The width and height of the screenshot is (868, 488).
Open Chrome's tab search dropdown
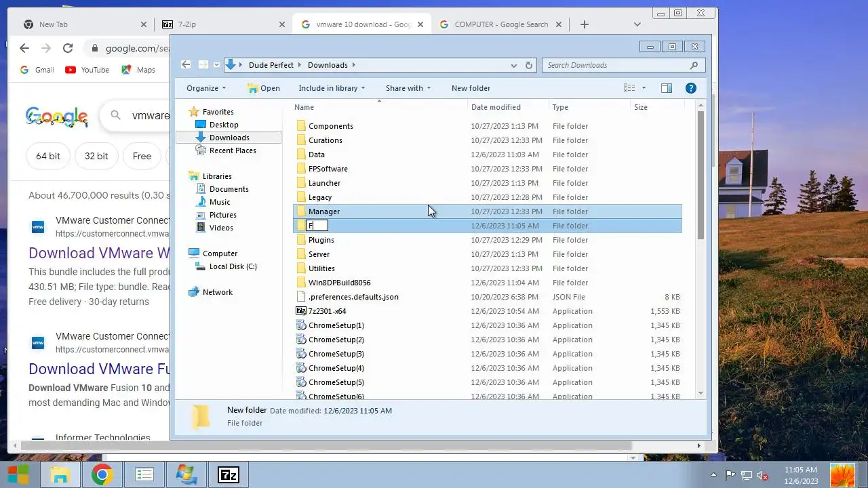tap(637, 24)
